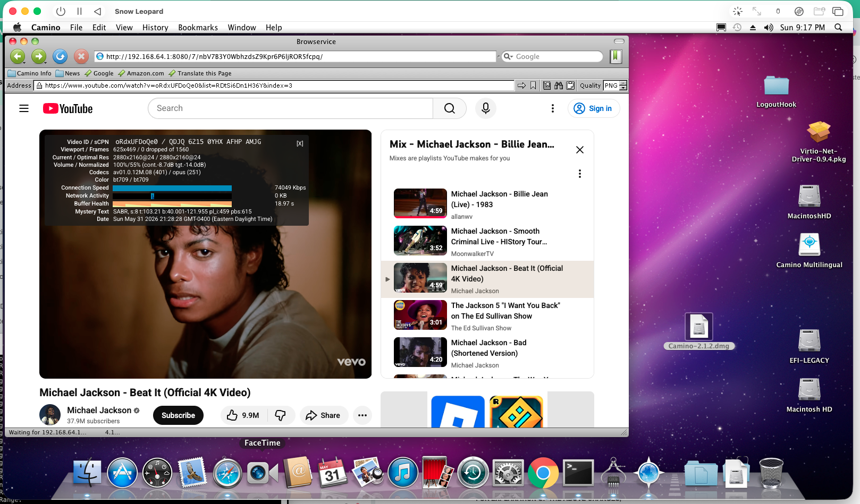Dislike the Beat It video
This screenshot has width=860, height=504.
click(280, 415)
